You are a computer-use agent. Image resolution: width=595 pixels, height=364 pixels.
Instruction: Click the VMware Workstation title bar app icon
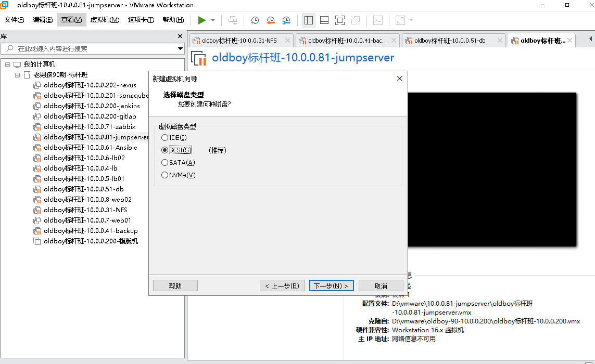(4, 5)
